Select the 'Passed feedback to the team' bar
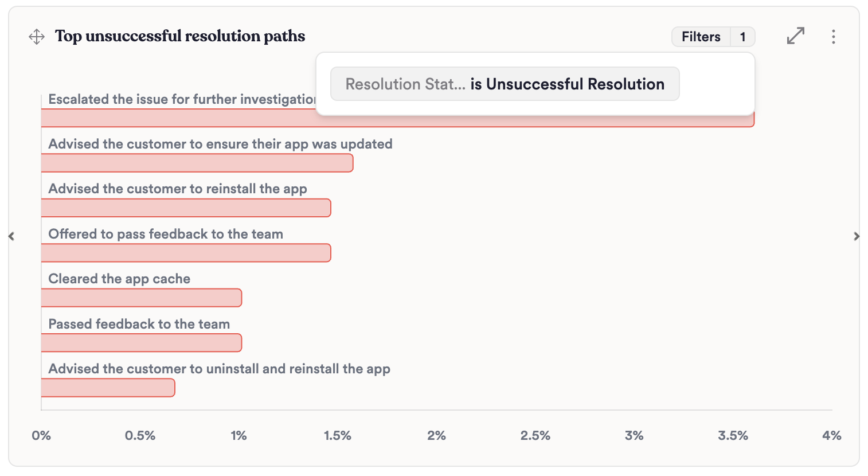 pos(141,343)
